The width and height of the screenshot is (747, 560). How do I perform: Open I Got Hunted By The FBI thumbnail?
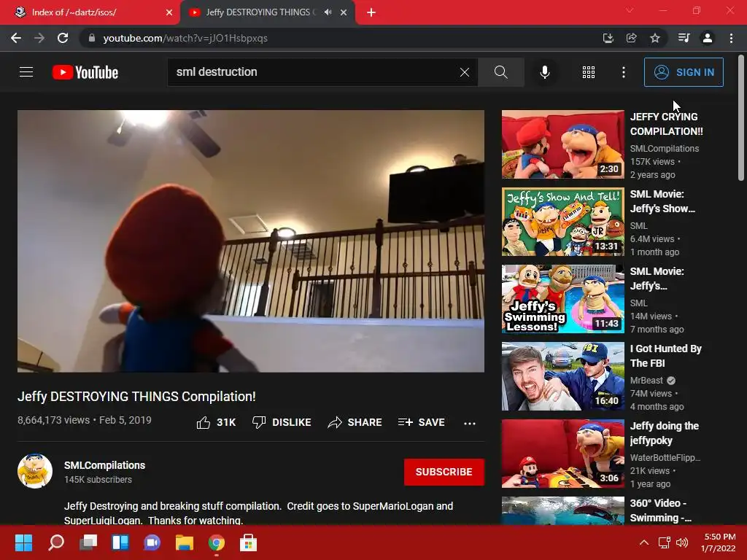coord(562,376)
